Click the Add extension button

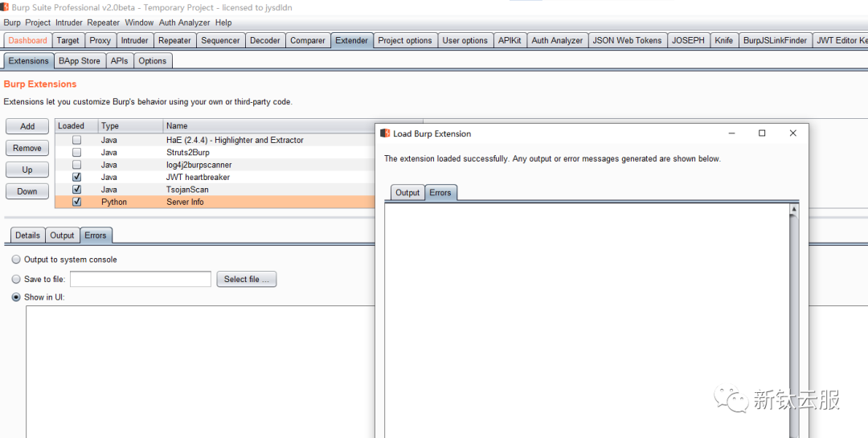point(27,126)
